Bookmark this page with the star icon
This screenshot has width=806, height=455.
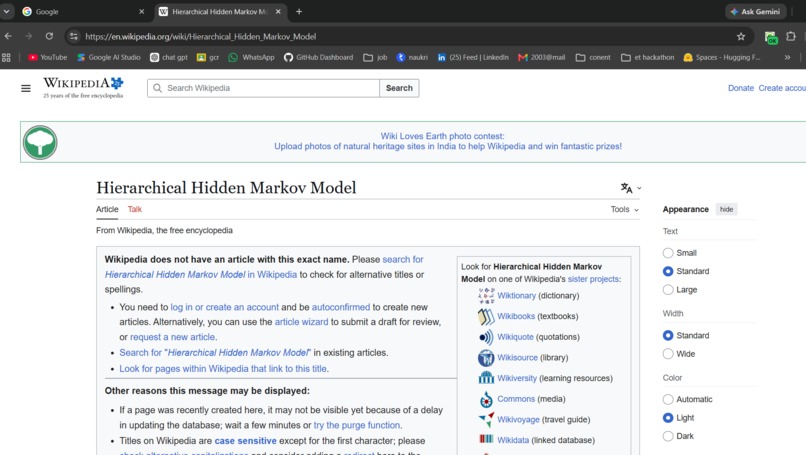tap(741, 37)
